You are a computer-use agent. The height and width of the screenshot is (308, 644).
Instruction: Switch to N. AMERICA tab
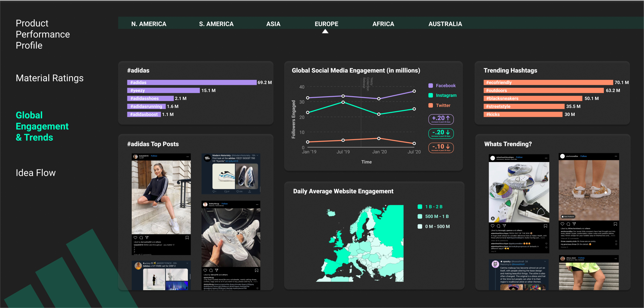[149, 24]
